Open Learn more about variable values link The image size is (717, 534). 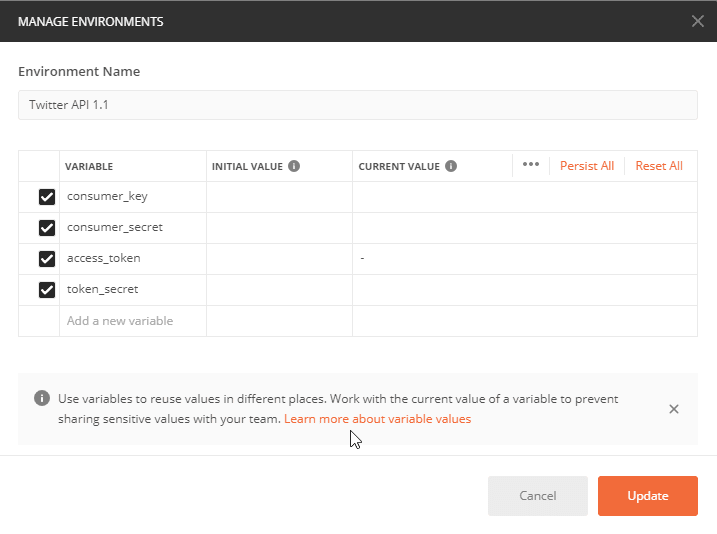pyautogui.click(x=377, y=419)
